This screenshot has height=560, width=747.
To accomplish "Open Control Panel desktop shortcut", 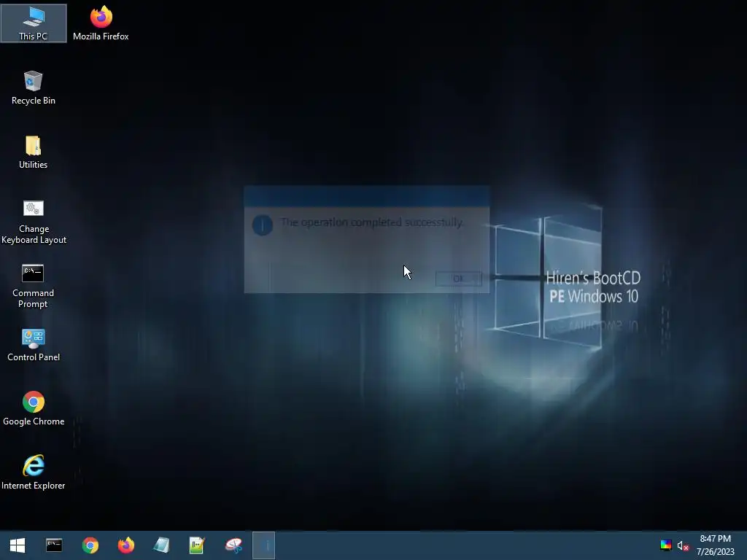I will pyautogui.click(x=34, y=345).
